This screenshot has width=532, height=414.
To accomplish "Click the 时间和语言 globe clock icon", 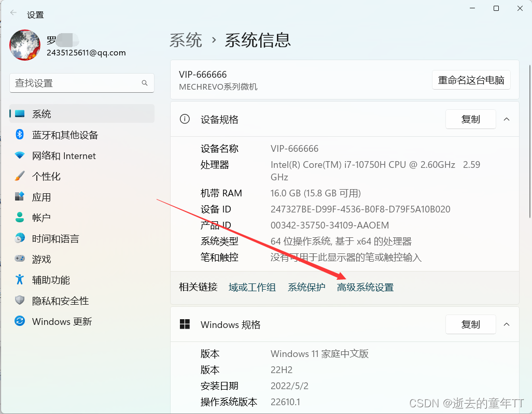I will coord(20,238).
